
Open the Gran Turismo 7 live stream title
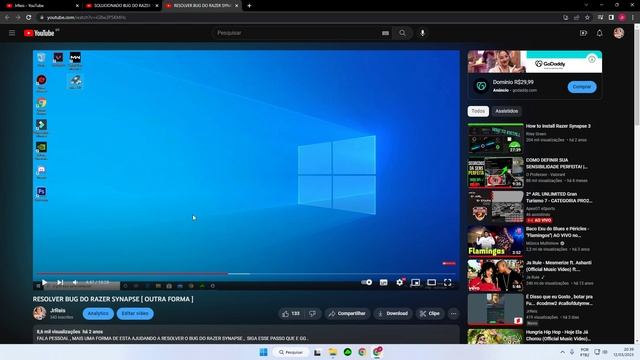559,198
